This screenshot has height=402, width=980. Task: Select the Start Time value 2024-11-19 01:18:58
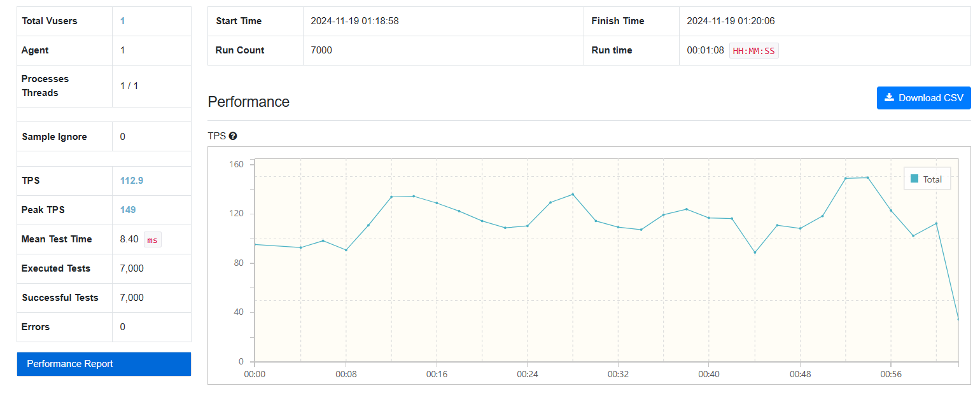coord(354,21)
